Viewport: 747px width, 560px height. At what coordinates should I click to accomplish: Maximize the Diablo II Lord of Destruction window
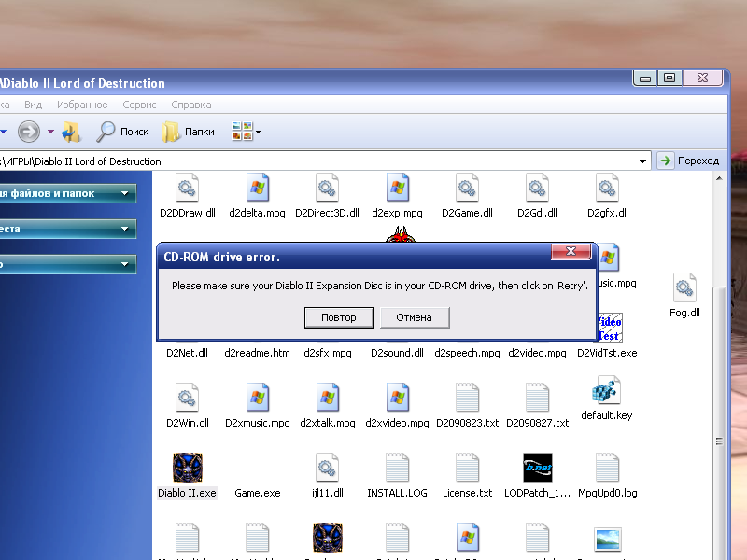669,77
